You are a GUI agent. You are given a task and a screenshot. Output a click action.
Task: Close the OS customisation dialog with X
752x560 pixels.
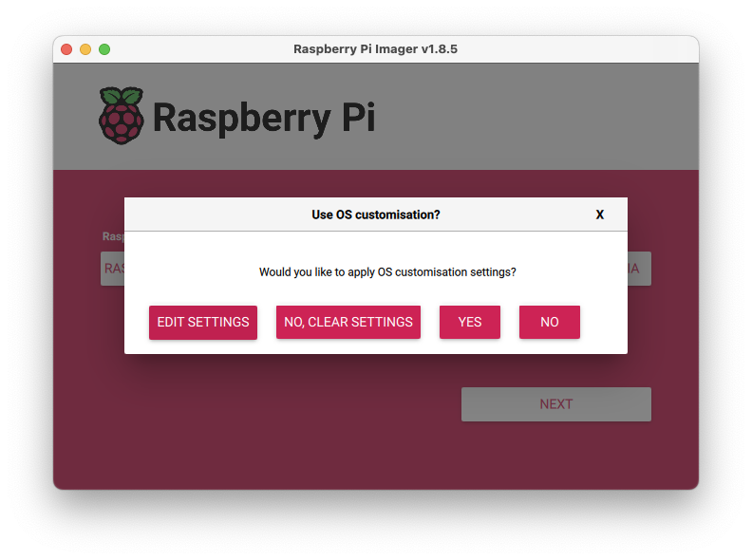[x=599, y=215]
